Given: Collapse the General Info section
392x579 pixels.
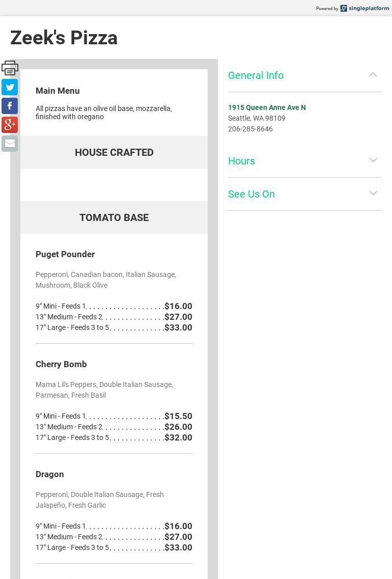Looking at the screenshot, I should tap(373, 75).
